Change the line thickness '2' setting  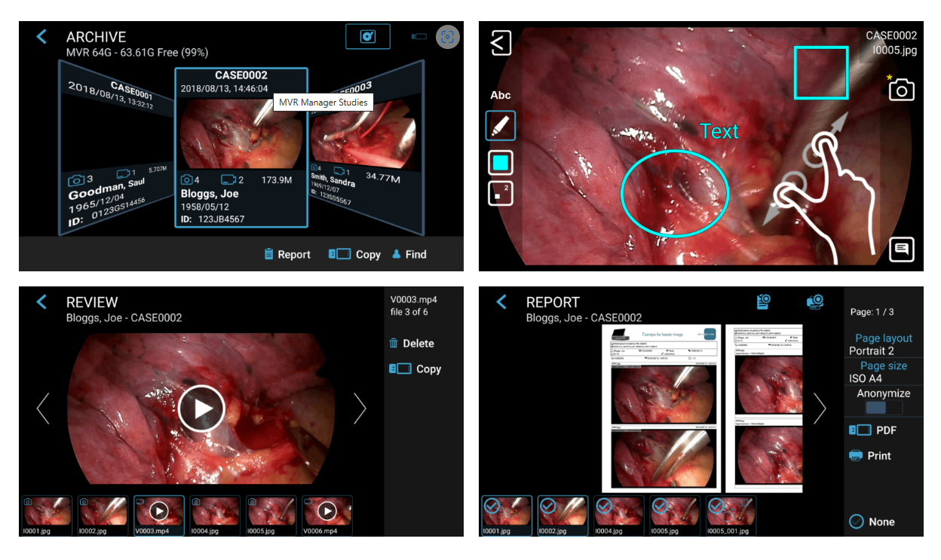click(501, 193)
